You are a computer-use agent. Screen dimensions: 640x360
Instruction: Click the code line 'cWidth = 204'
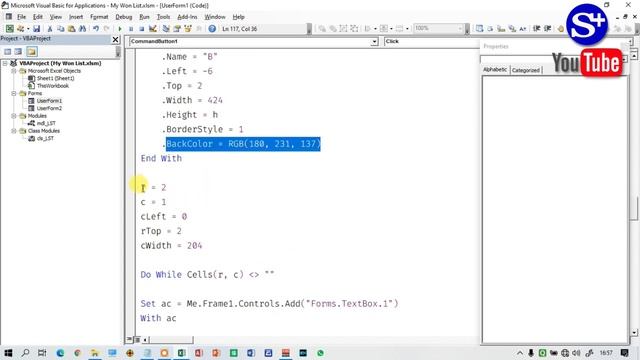[x=171, y=246]
